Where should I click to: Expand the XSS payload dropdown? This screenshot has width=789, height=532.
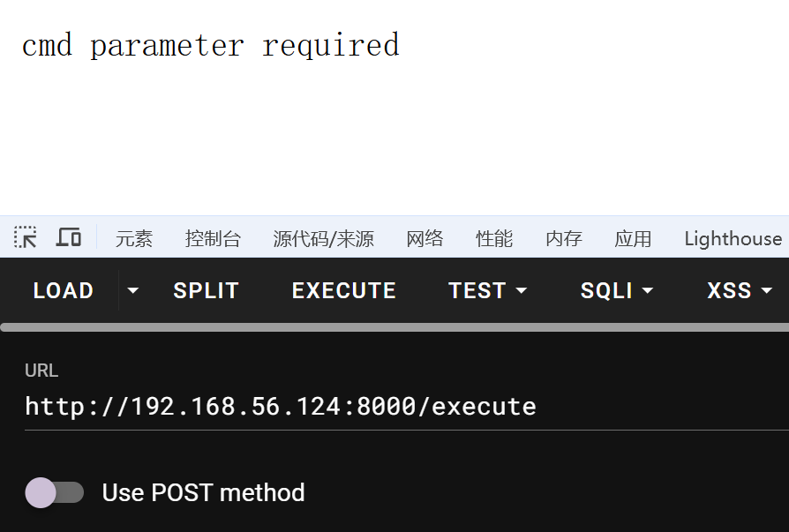click(740, 290)
